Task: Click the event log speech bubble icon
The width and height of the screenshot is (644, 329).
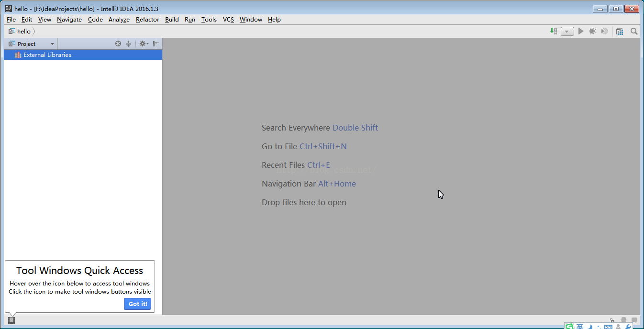Action: pyautogui.click(x=634, y=320)
